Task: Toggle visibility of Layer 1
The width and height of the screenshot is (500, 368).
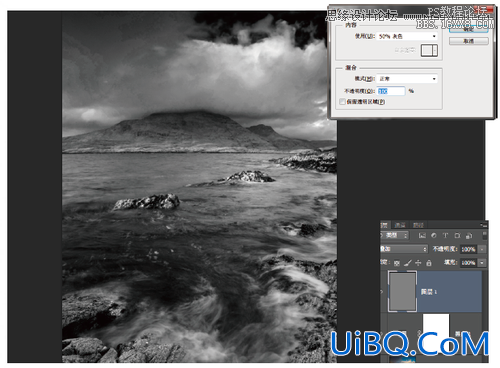Action: click(x=382, y=292)
